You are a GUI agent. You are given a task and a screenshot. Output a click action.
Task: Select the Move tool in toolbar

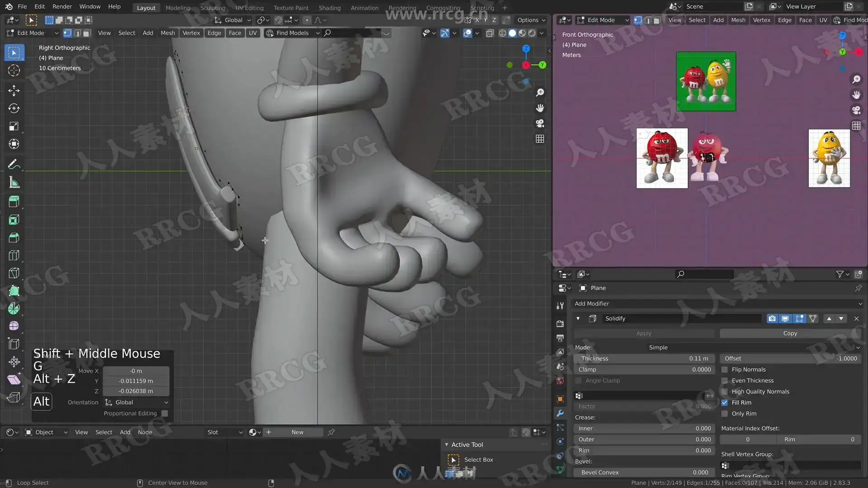pos(14,90)
